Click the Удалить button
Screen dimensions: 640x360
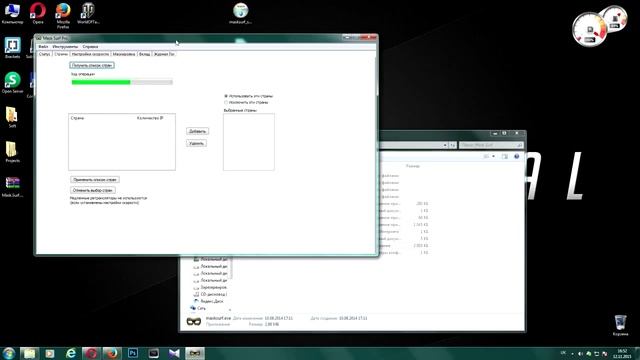coord(196,143)
